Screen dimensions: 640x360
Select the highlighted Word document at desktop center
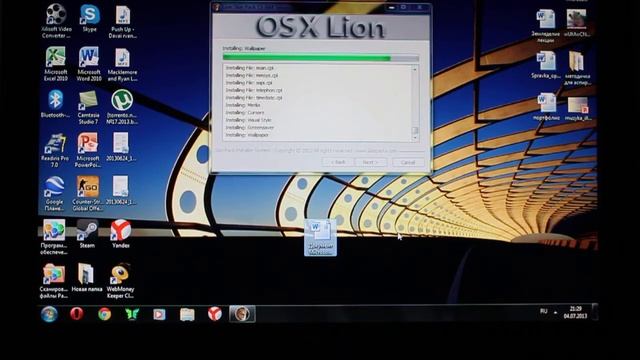[x=320, y=238]
